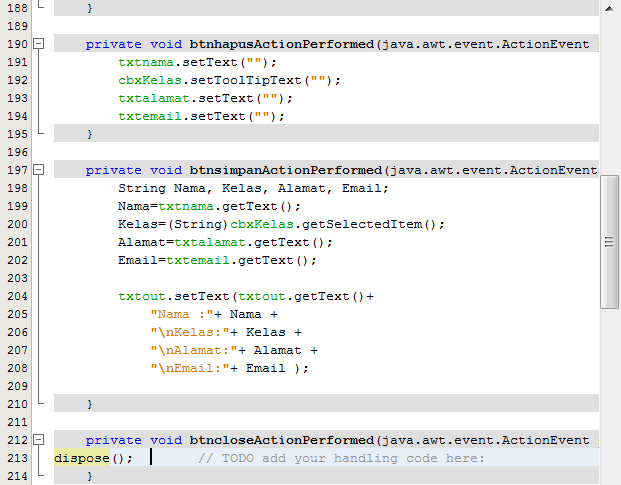Viewport: 621px width, 485px height.
Task: Click the Alamat=txtalamat.getText() line
Action: 225,242
